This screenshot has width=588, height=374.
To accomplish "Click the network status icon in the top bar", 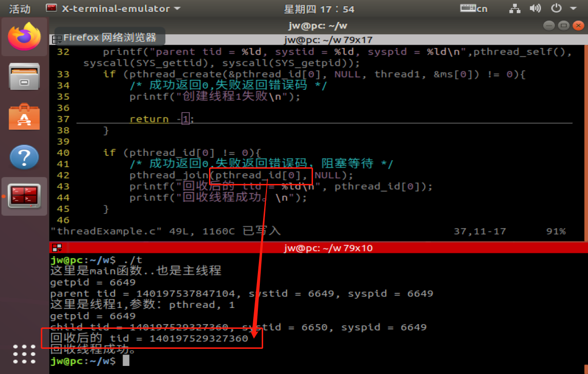I will pyautogui.click(x=515, y=8).
